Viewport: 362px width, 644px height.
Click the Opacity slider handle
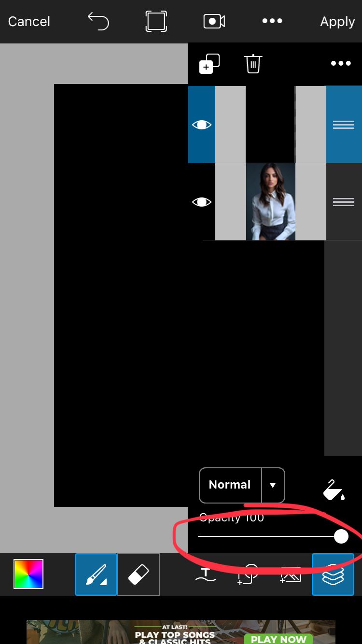pyautogui.click(x=341, y=536)
